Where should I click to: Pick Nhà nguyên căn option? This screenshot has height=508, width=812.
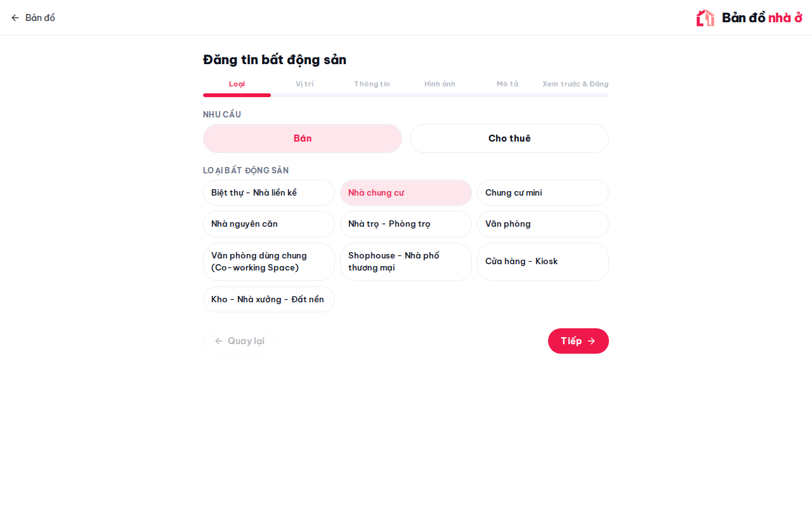click(269, 224)
